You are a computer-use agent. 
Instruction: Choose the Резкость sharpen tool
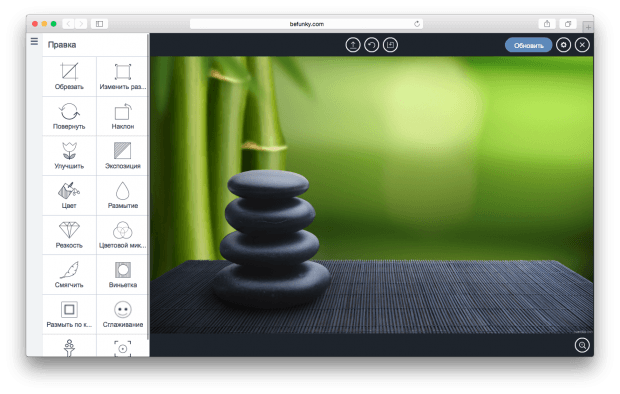click(69, 235)
